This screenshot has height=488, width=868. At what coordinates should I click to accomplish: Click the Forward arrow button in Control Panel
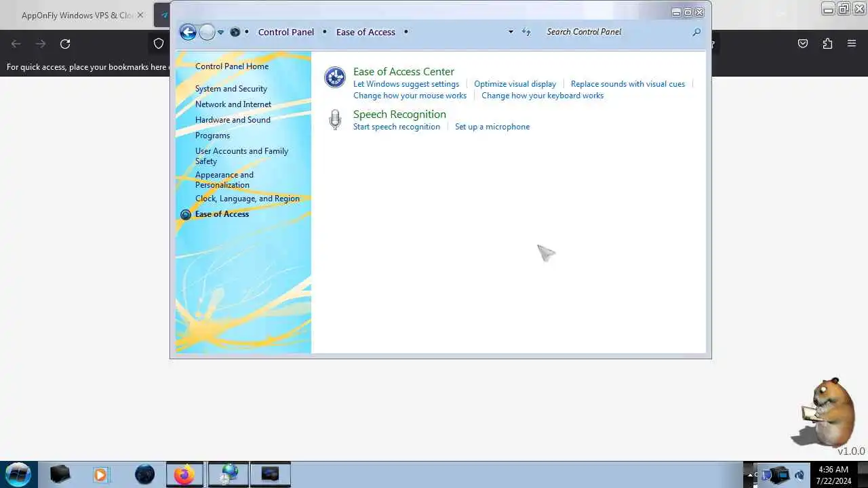207,32
